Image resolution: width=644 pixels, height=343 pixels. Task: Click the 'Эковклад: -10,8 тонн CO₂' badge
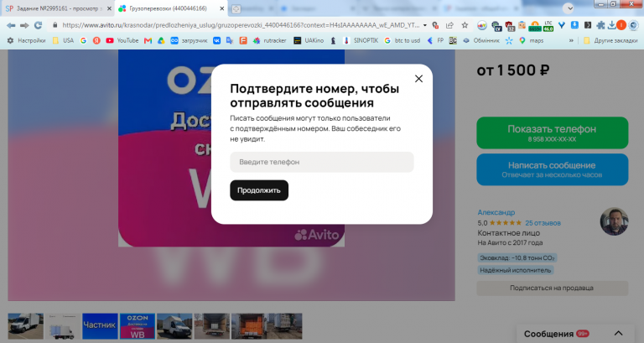point(517,258)
